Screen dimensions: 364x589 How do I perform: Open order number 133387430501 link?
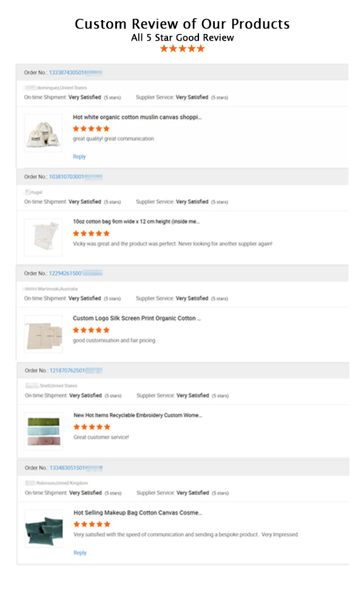pos(75,73)
